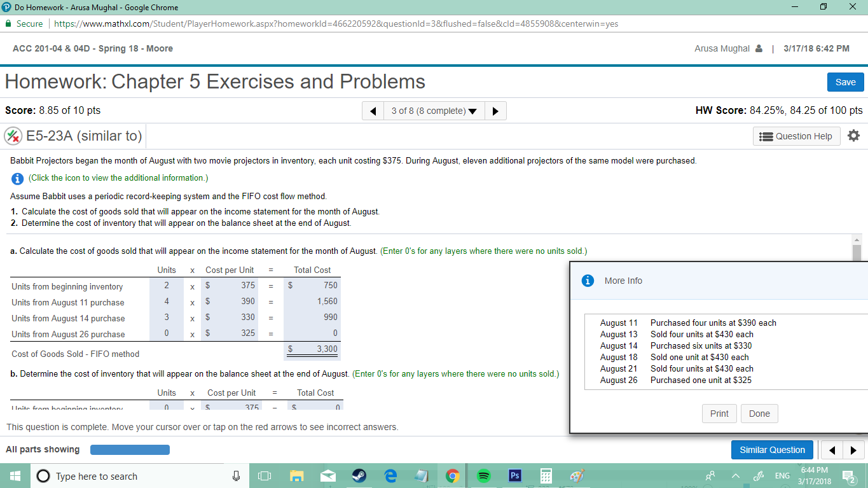Click the 3,300 cost of goods sold total
The width and height of the screenshot is (868, 488).
pyautogui.click(x=312, y=349)
